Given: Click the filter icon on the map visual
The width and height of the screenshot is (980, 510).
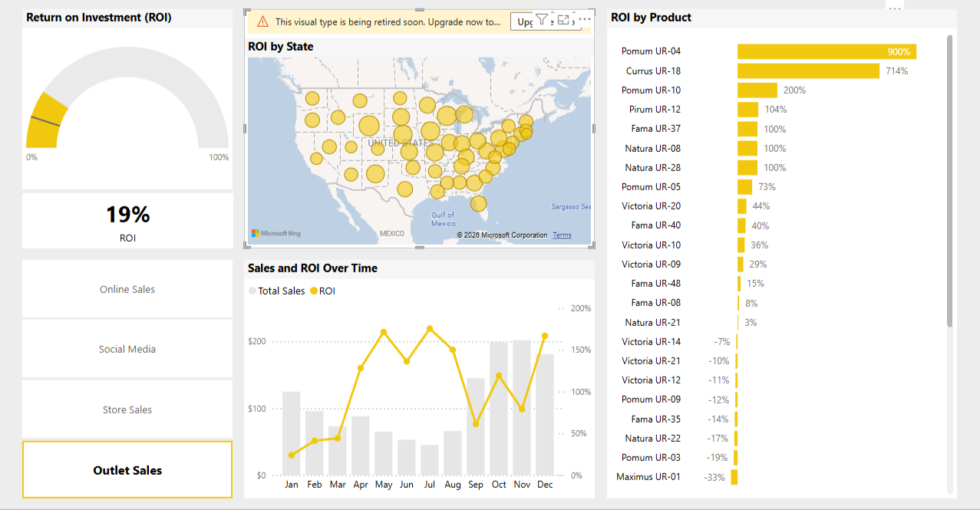Looking at the screenshot, I should tap(542, 20).
